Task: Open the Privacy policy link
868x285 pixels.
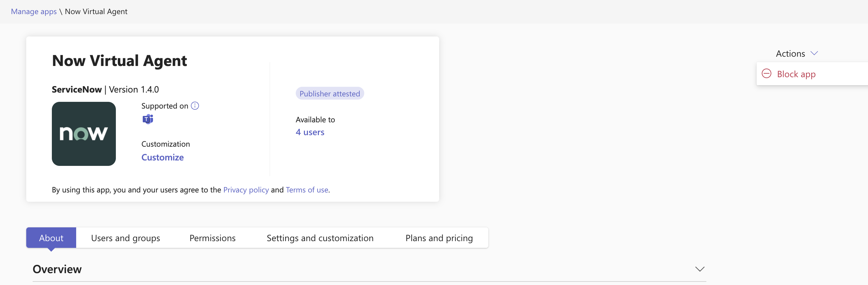Action: [246, 190]
